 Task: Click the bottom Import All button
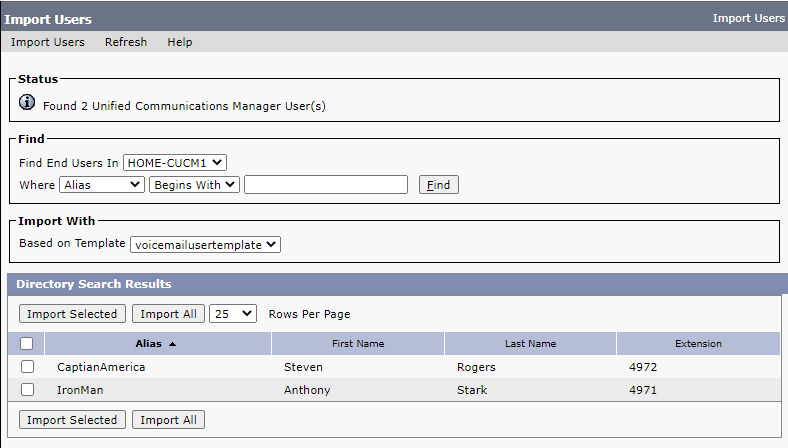pyautogui.click(x=168, y=420)
